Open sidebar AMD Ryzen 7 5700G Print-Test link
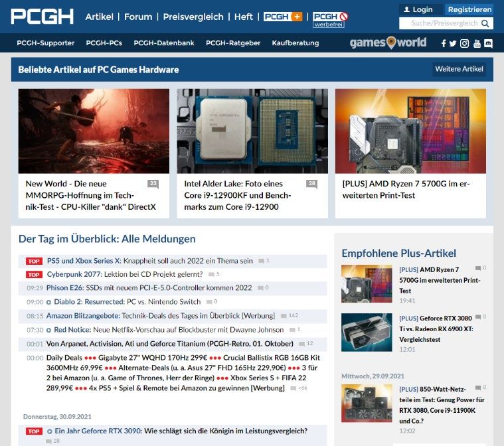 click(440, 280)
